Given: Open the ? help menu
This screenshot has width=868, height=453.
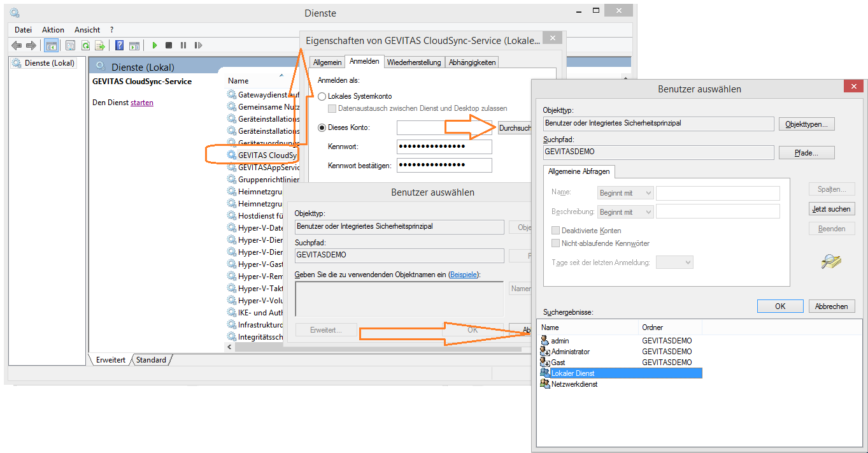Looking at the screenshot, I should point(111,30).
